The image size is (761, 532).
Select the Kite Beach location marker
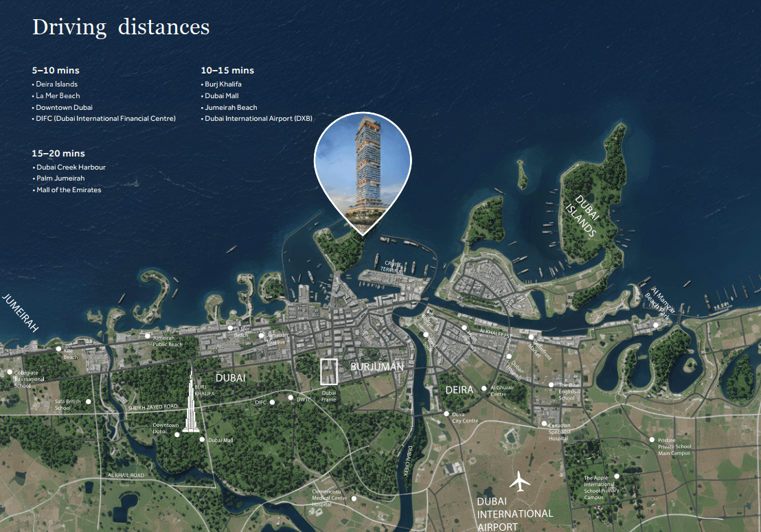58,349
